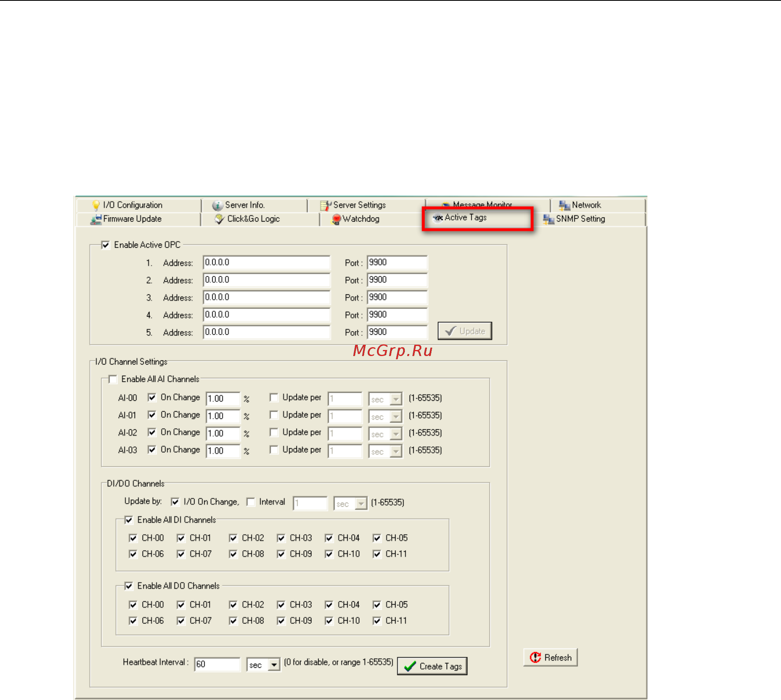This screenshot has height=700, width=781.
Task: Open the I/O Configuration tab
Action: 138,205
